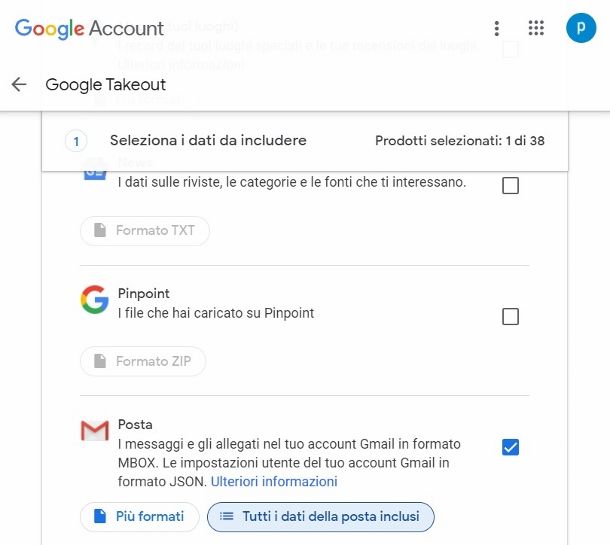This screenshot has height=545, width=610.
Task: Check the Pinpoint files checkbox
Action: click(510, 317)
